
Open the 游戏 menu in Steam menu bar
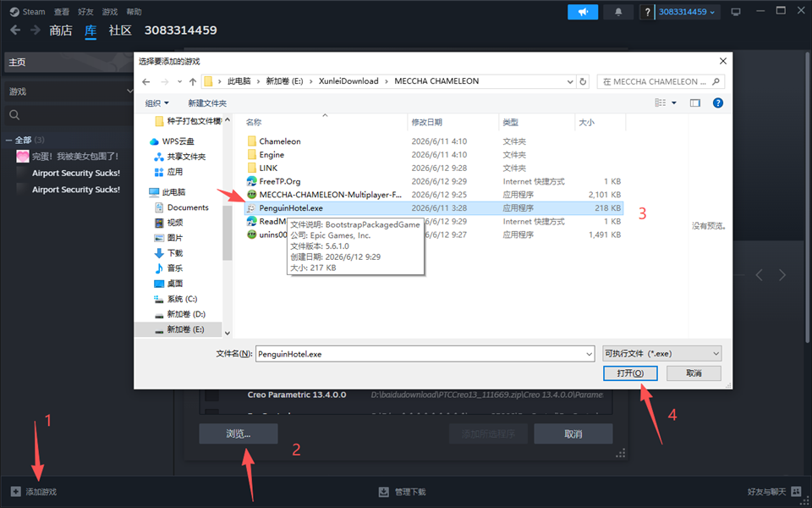[109, 11]
